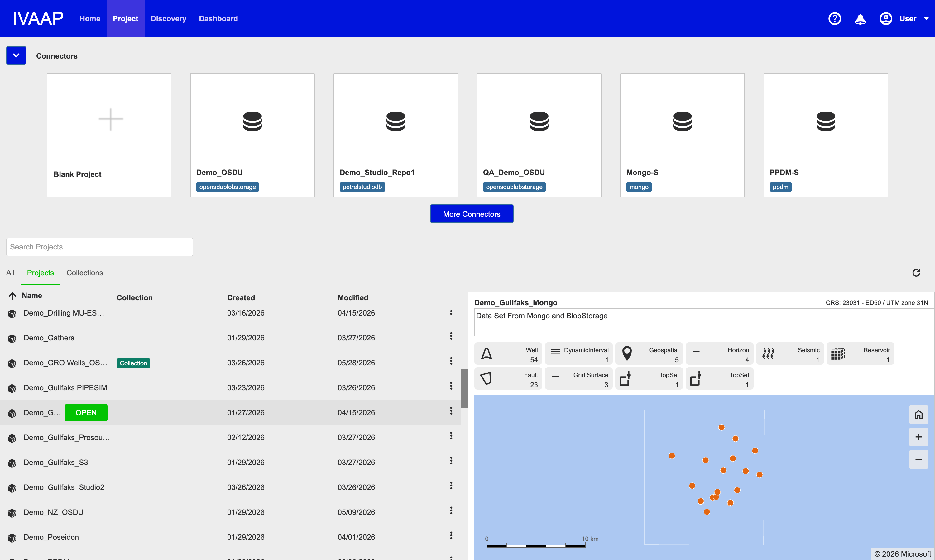Image resolution: width=935 pixels, height=560 pixels.
Task: Open menu for Demo_GRO Wells_OS row
Action: (451, 361)
